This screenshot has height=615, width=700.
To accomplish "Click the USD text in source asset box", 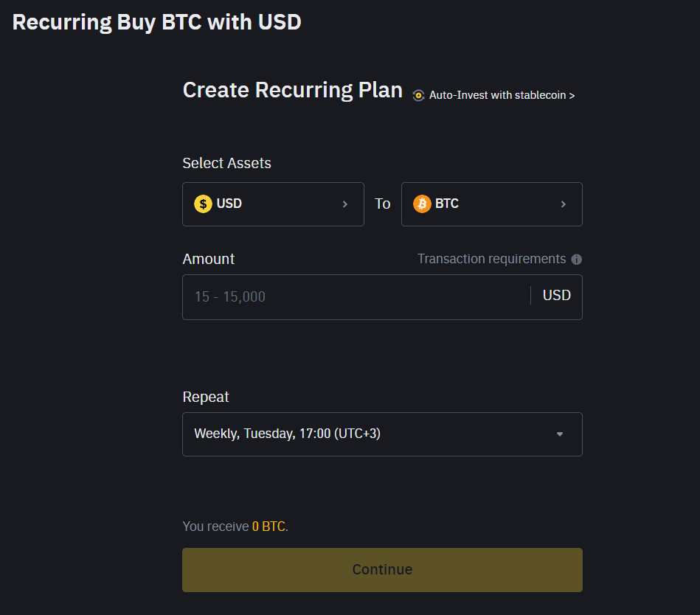I will (x=229, y=204).
